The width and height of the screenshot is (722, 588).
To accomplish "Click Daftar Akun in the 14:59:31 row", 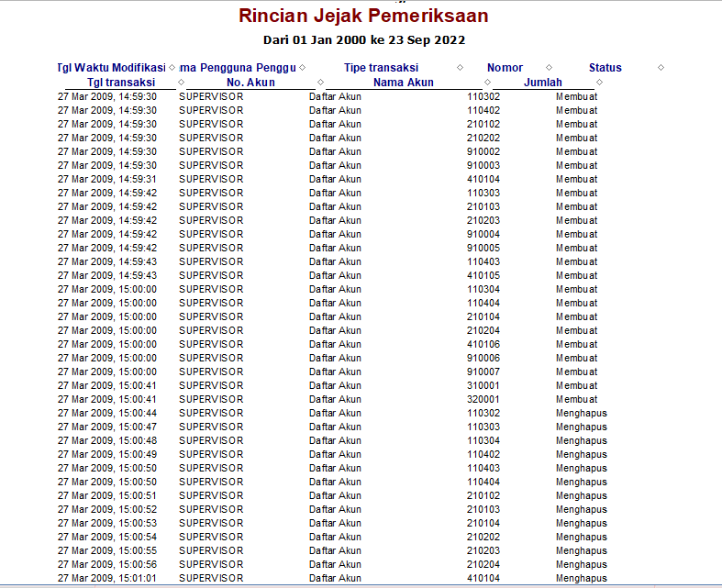I will point(335,179).
